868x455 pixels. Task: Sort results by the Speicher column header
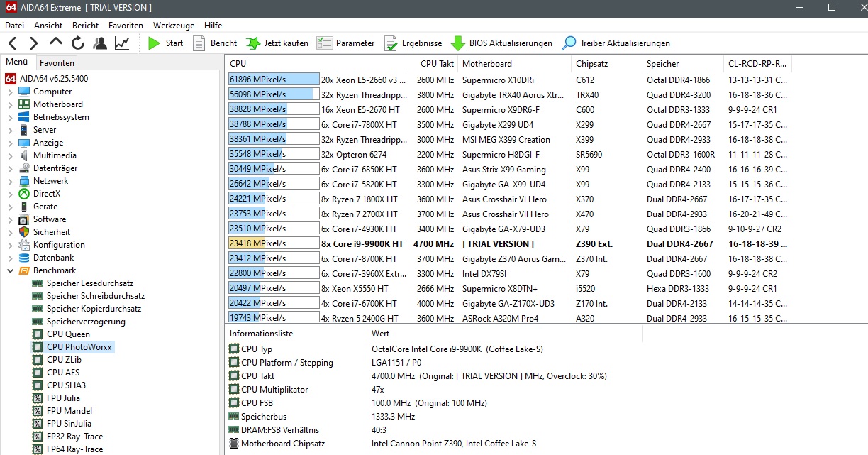pyautogui.click(x=684, y=64)
